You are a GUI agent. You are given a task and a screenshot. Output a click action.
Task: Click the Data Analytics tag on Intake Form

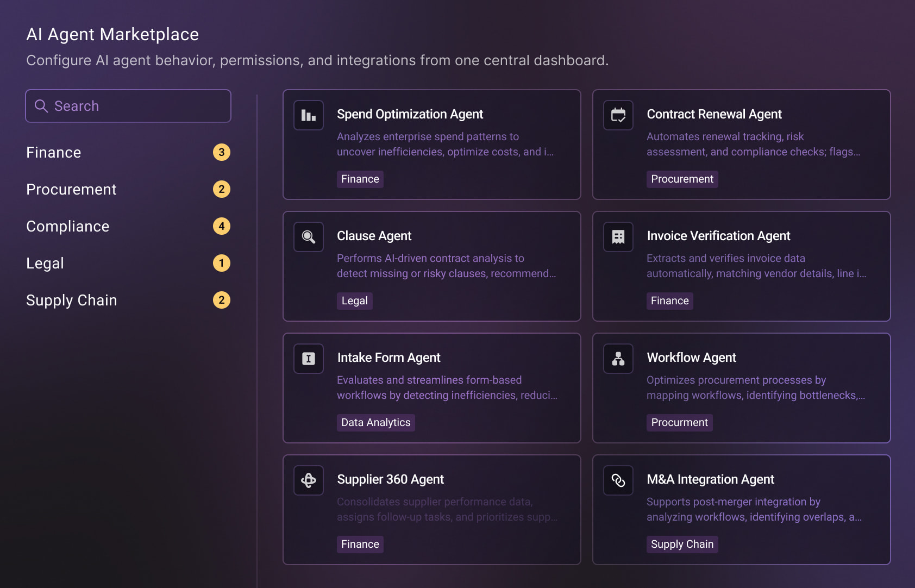[x=375, y=423]
